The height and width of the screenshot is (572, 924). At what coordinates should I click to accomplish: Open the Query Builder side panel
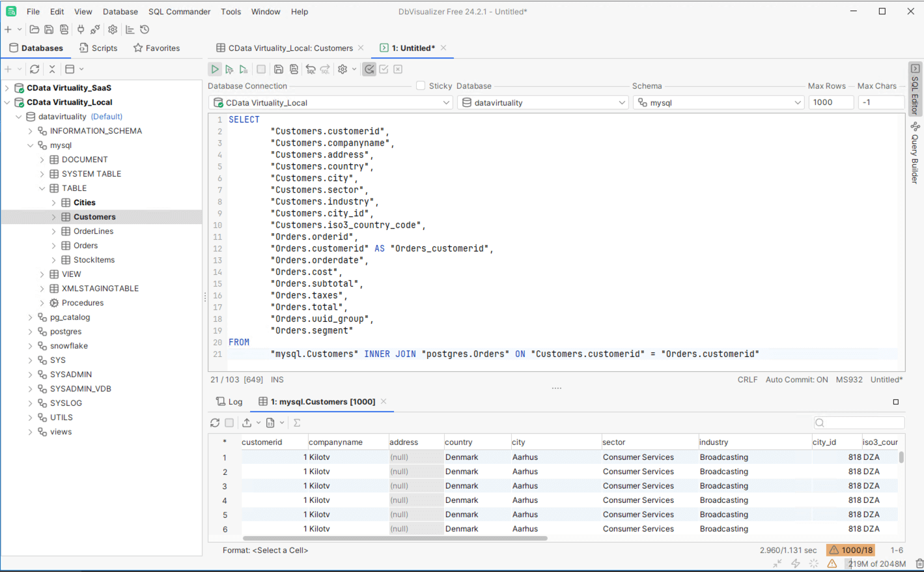click(915, 153)
